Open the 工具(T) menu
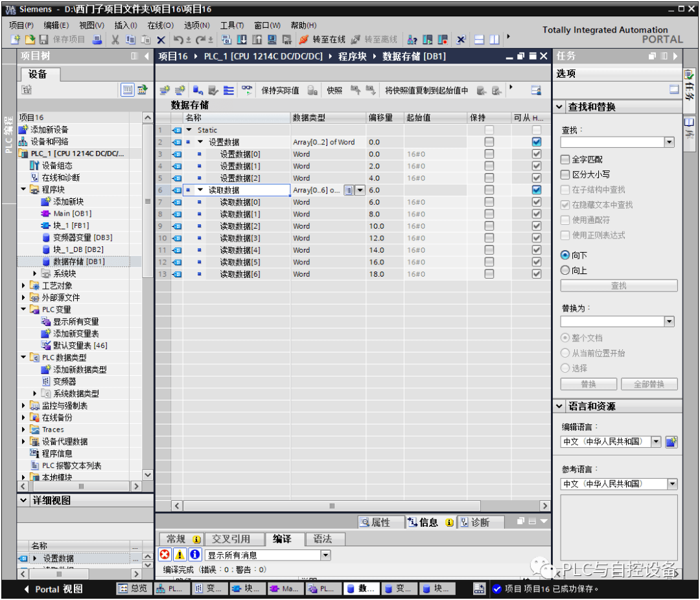The width and height of the screenshot is (700, 600). (231, 25)
